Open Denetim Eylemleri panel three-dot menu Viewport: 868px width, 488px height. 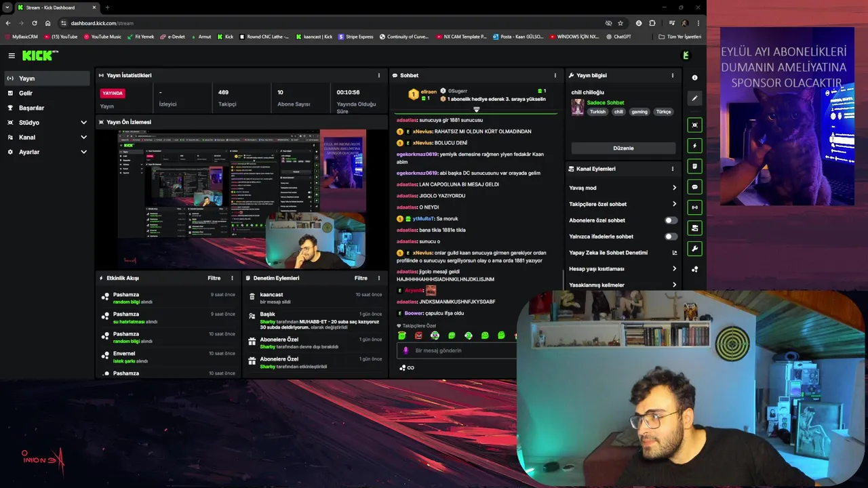[379, 278]
